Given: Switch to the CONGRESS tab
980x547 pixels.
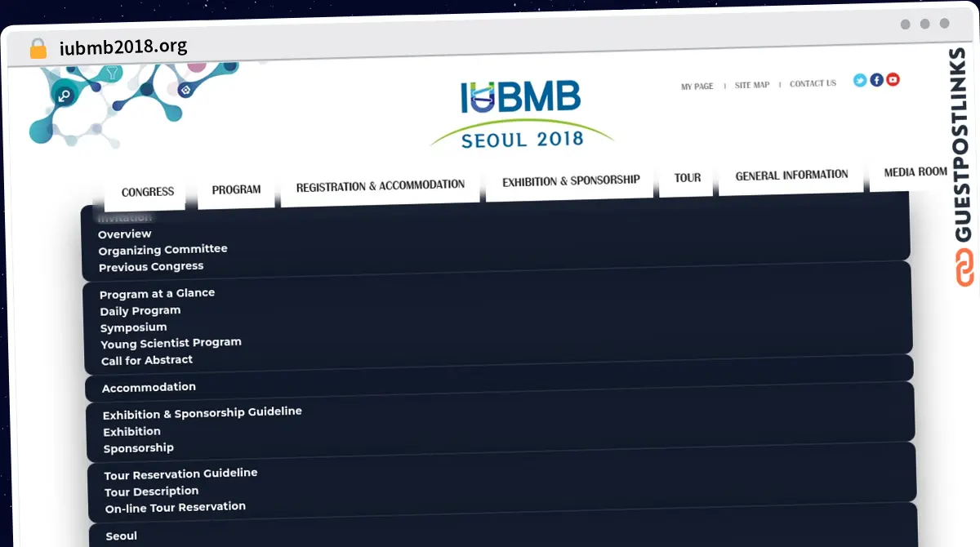Looking at the screenshot, I should [147, 192].
